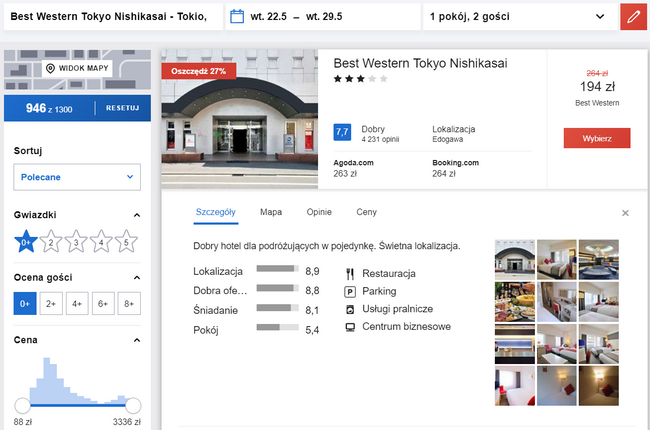Toggle guest rating 6+ filter
The width and height of the screenshot is (650, 430).
103,304
